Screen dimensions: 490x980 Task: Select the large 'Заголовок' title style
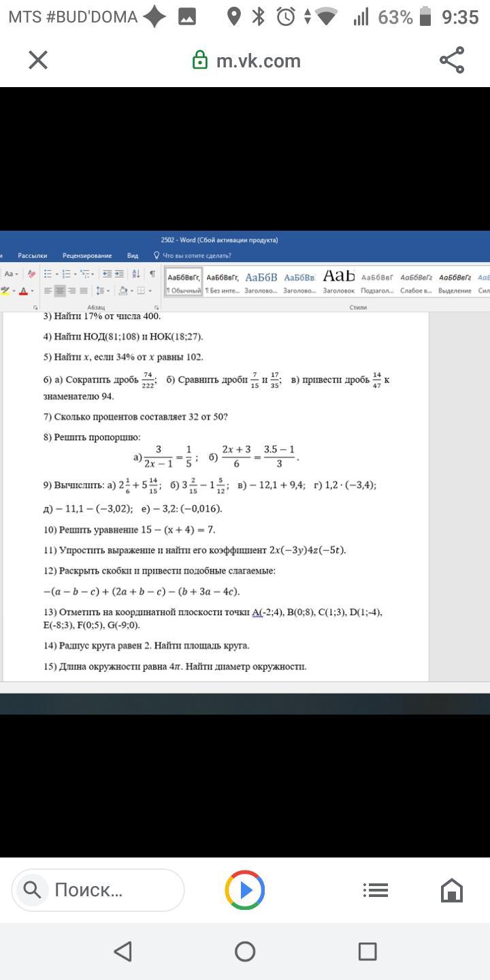[x=339, y=283]
